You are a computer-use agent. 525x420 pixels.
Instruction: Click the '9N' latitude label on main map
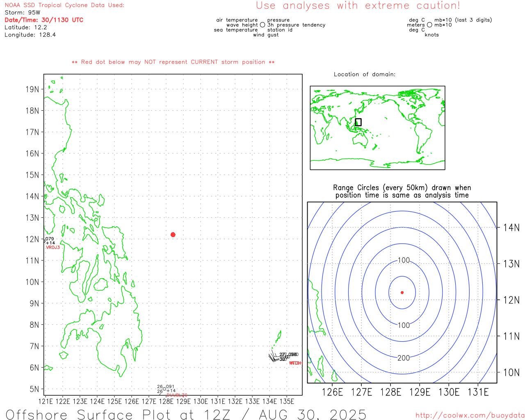34,304
